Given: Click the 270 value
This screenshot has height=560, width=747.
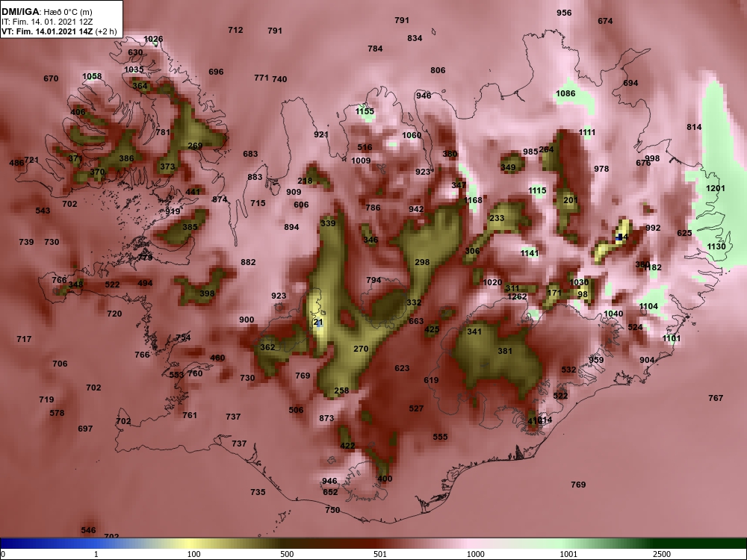Looking at the screenshot, I should 361,349.
